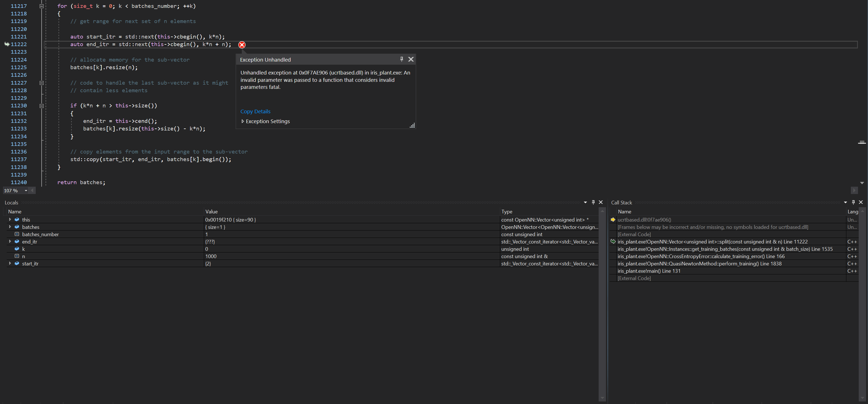
Task: Click line number 11240 in the gutter
Action: pos(19,183)
